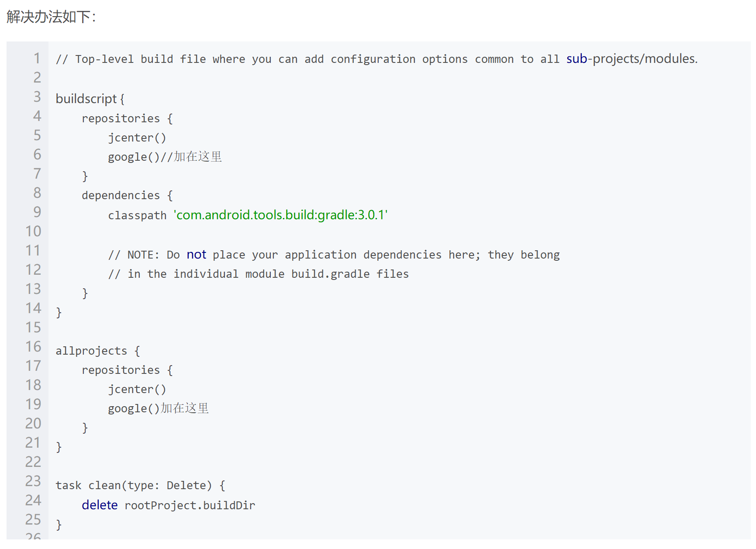Click the sub-projects/modules text in first comment
This screenshot has height=549, width=756.
[x=632, y=59]
